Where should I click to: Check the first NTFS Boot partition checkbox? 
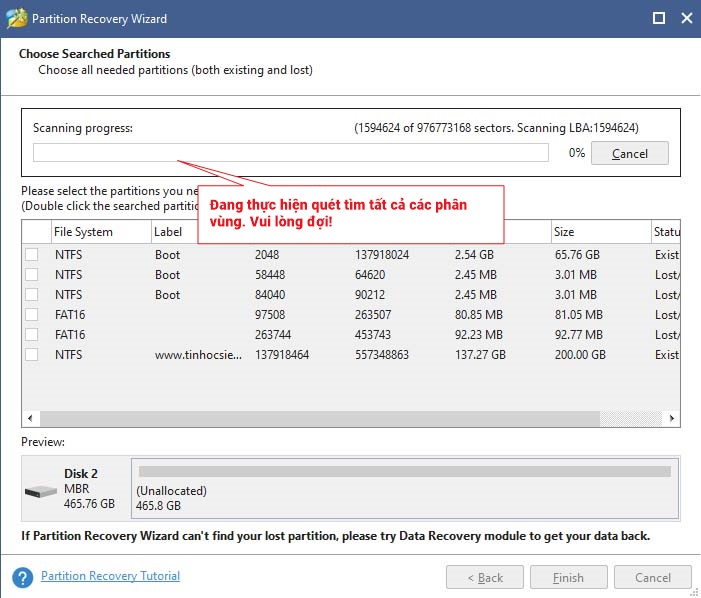click(x=32, y=255)
